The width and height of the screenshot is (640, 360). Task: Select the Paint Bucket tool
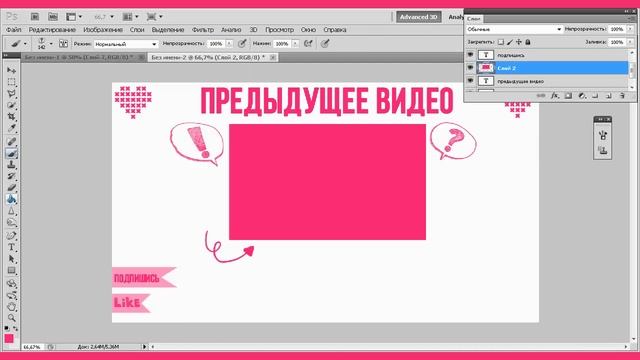pos(11,199)
